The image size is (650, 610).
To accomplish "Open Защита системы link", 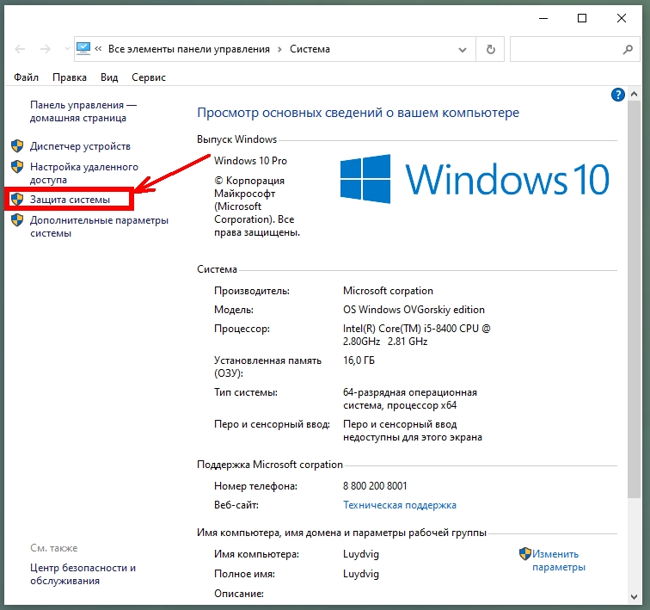I will (x=70, y=200).
